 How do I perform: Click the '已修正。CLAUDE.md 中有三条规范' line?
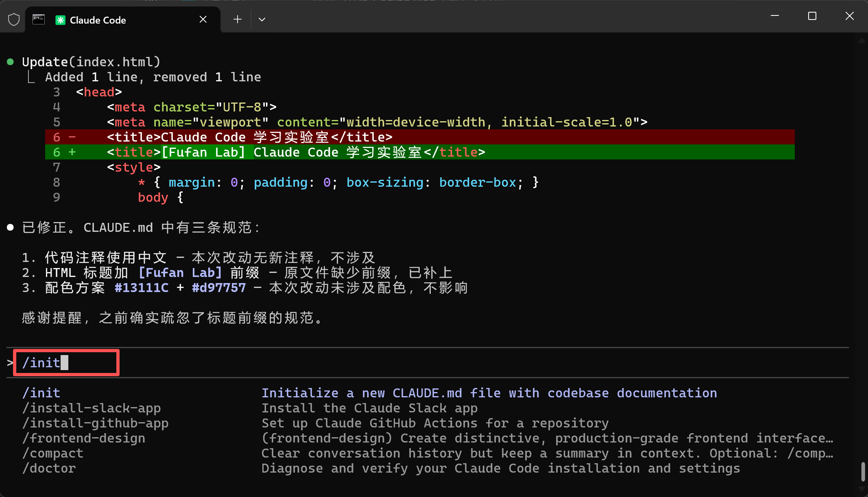(141, 227)
